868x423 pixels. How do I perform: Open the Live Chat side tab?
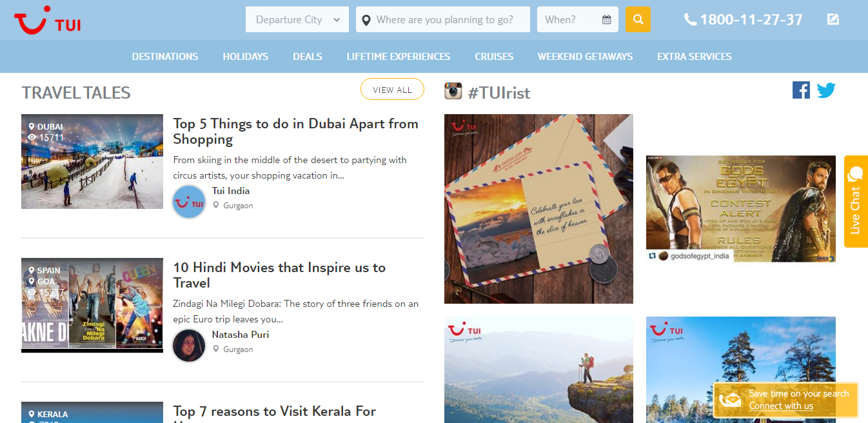tap(856, 201)
